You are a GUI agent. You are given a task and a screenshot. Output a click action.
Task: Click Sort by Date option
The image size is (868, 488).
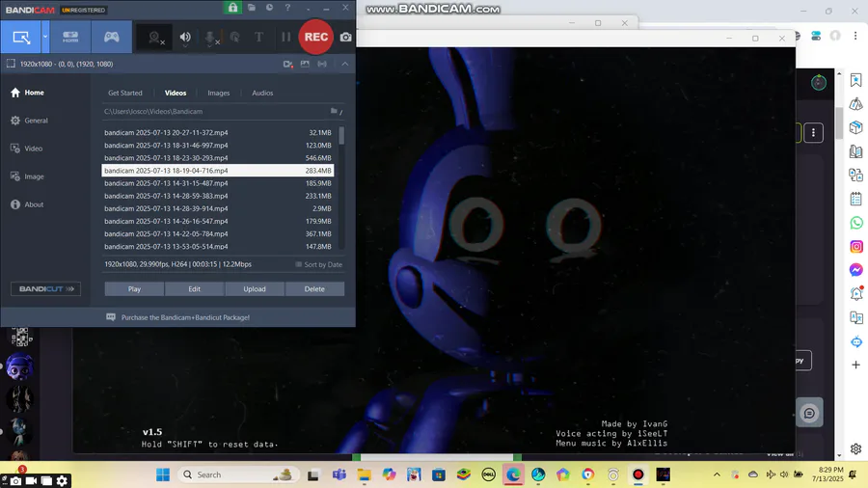coord(319,264)
